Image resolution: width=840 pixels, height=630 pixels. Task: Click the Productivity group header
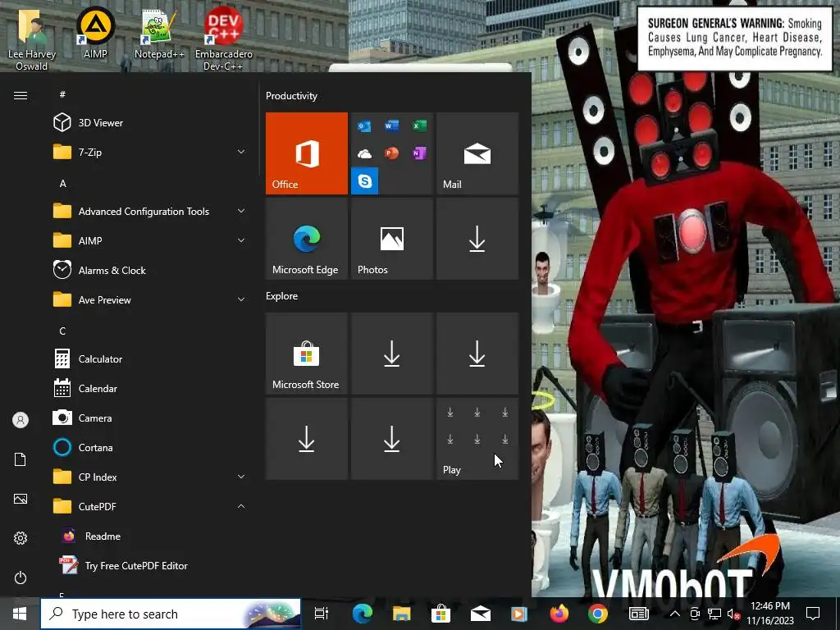coord(291,96)
